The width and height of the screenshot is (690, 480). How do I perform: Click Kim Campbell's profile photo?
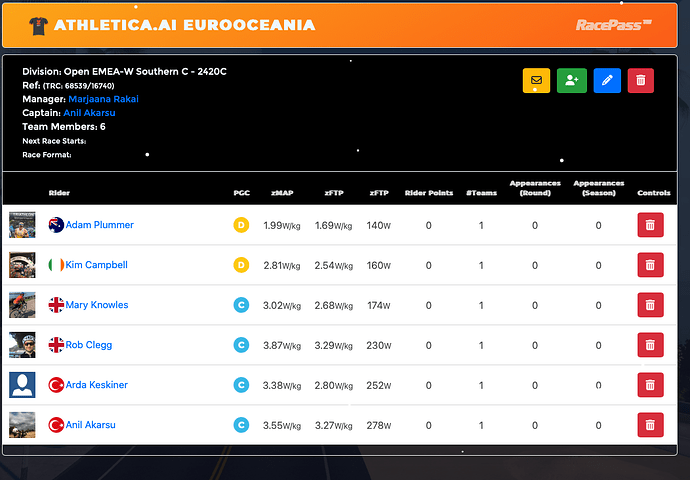[x=22, y=265]
